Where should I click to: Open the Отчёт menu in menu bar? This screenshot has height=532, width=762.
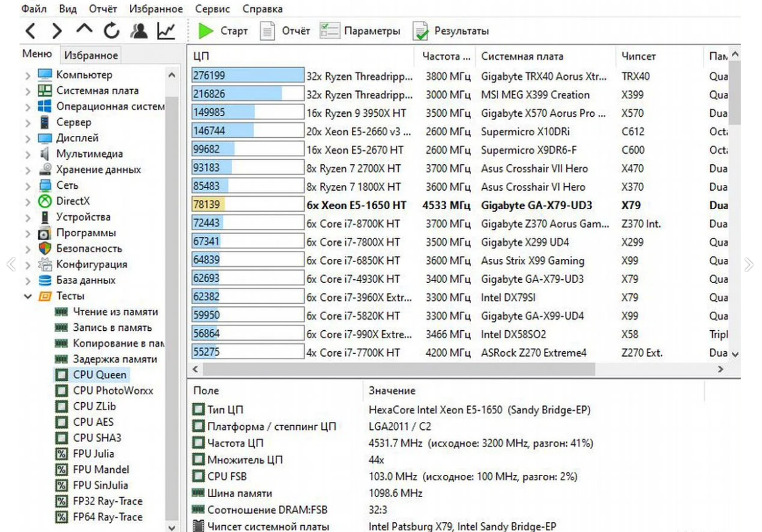(x=103, y=9)
